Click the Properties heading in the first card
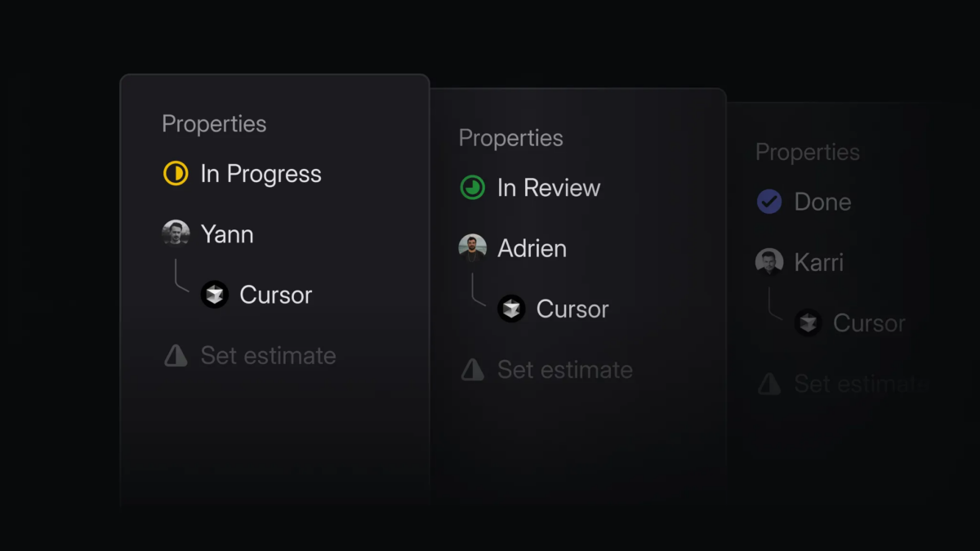Image resolution: width=980 pixels, height=551 pixels. click(214, 124)
